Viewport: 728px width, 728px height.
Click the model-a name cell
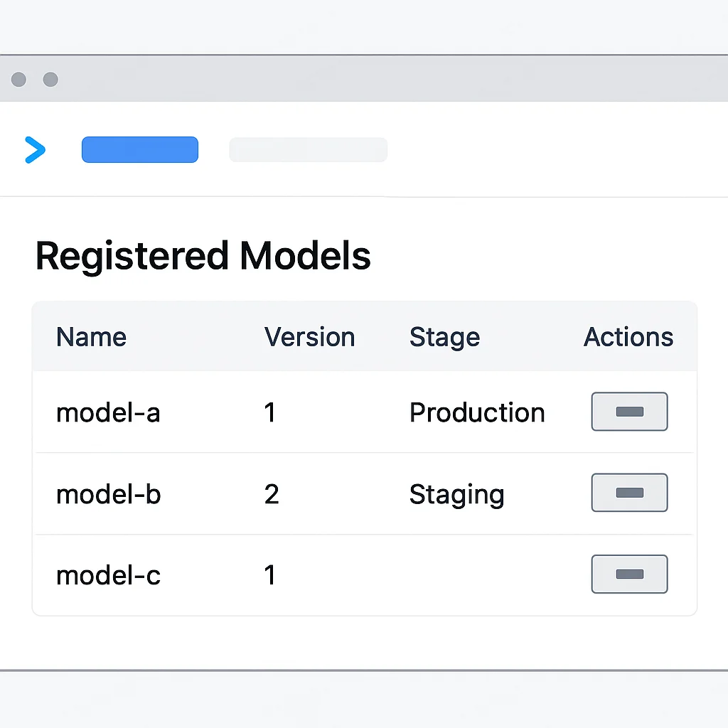pyautogui.click(x=108, y=412)
